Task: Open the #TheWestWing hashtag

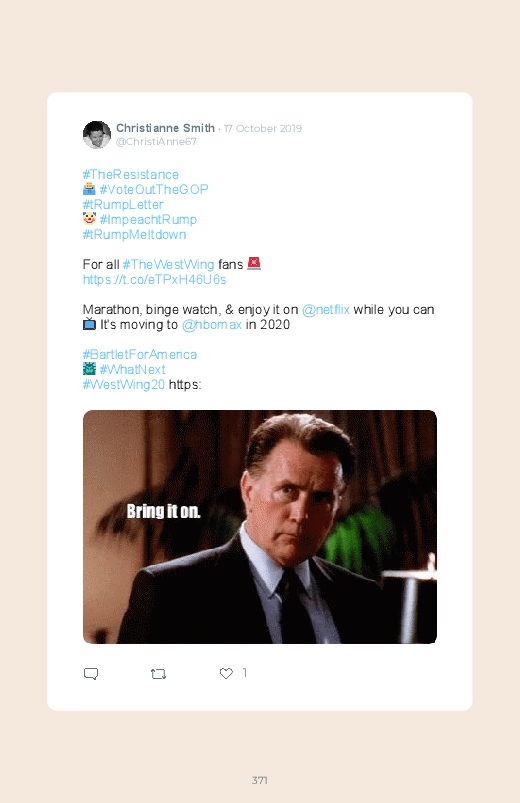Action: point(169,265)
